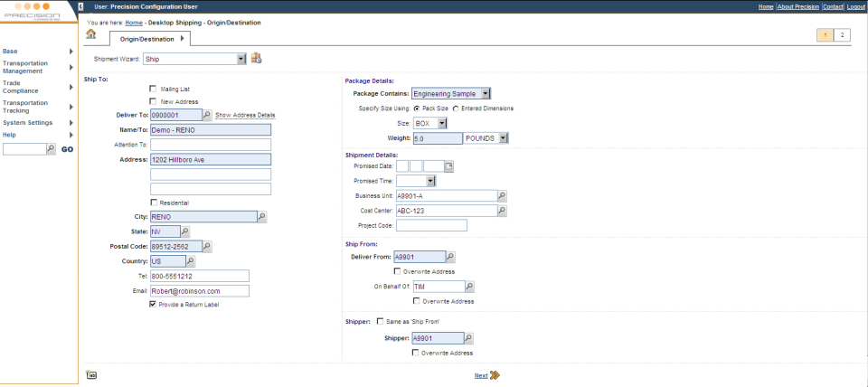Check the Mailing List checkbox
Screen dimensions: 868x387
(153, 89)
